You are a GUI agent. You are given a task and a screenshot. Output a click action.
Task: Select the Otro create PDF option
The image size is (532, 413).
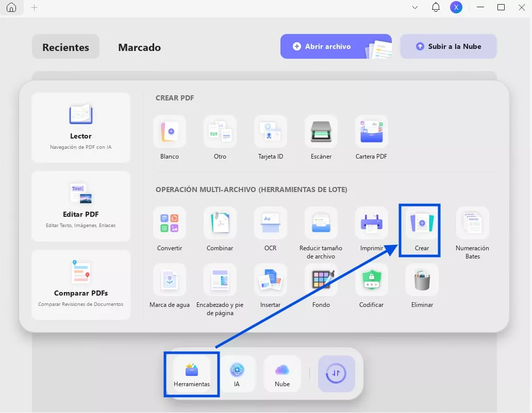click(220, 131)
